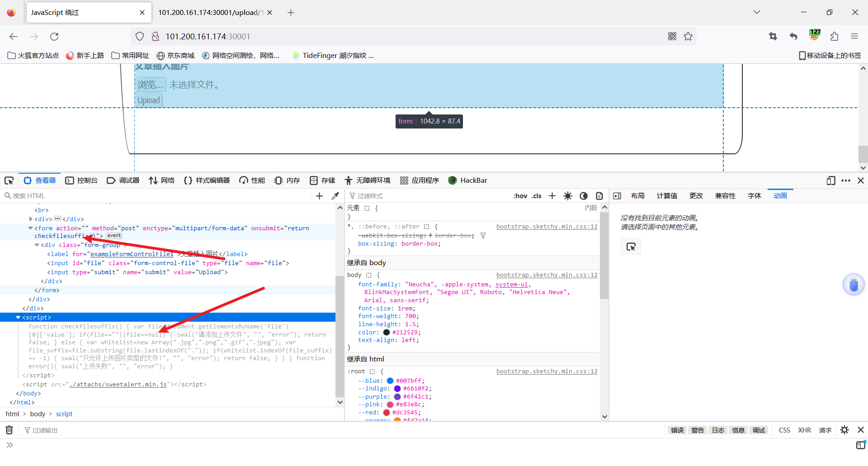
Task: List all tabs dropdown
Action: 757,12
